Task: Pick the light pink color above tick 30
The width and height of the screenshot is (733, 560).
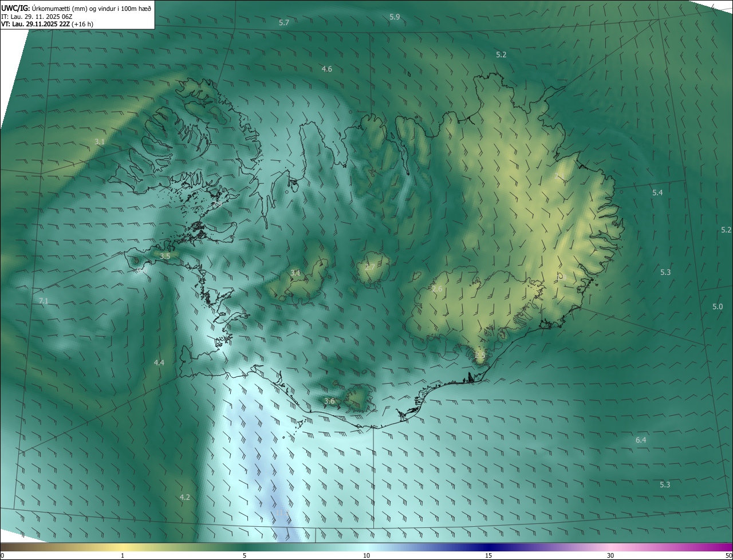Action: pyautogui.click(x=610, y=547)
